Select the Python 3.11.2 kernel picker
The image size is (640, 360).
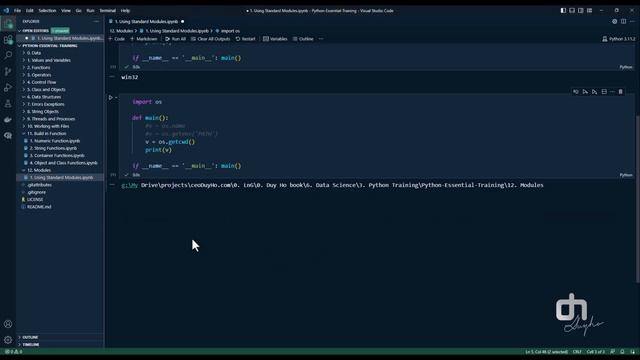[x=619, y=39]
